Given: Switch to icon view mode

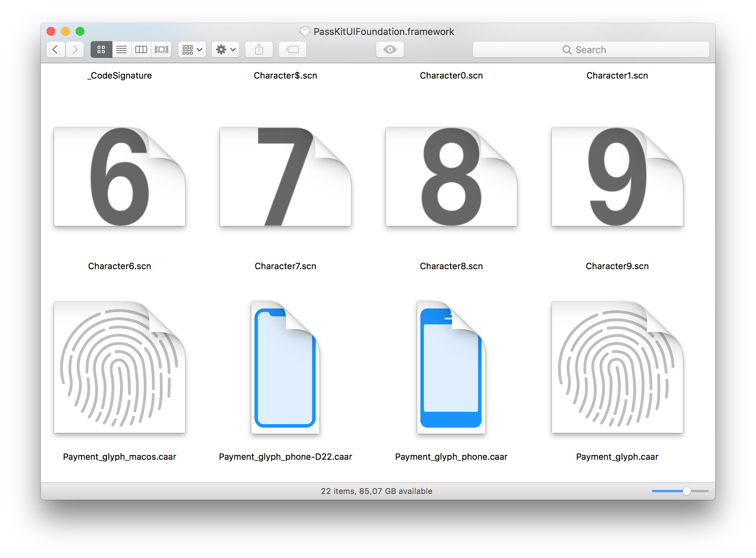Looking at the screenshot, I should pos(101,49).
